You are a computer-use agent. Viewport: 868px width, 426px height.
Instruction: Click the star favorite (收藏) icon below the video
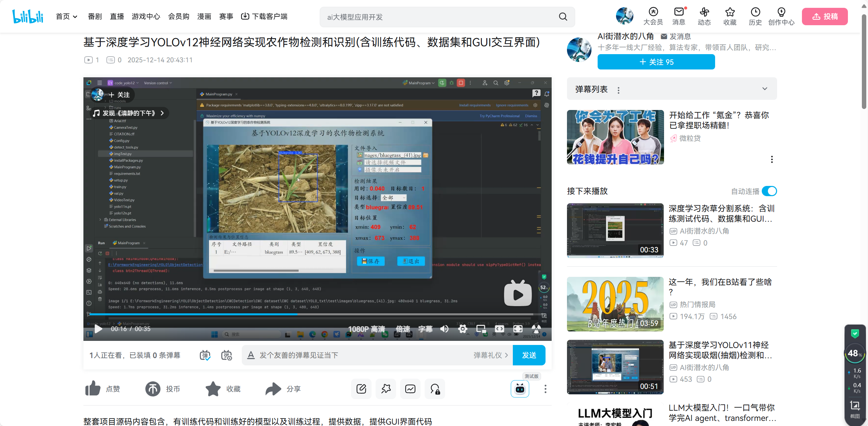point(213,389)
